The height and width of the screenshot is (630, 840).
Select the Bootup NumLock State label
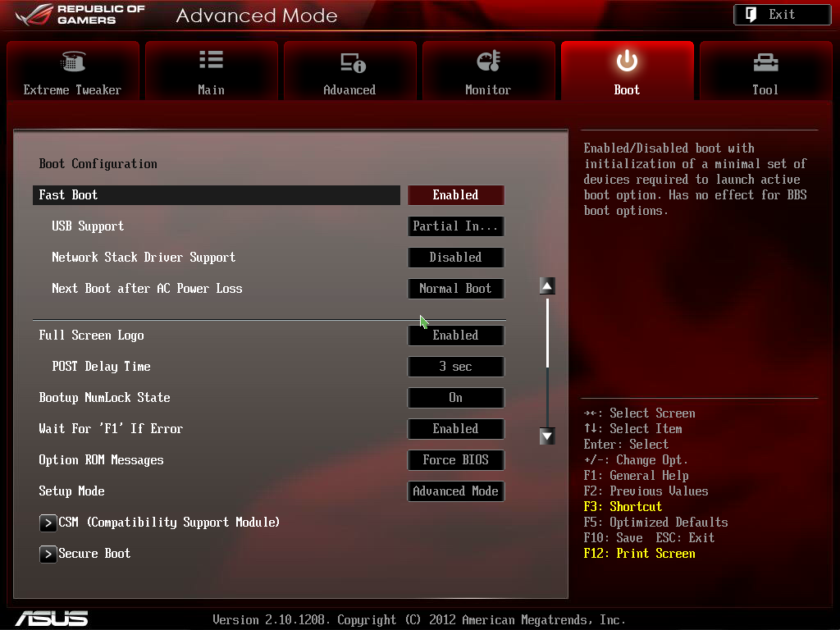104,398
